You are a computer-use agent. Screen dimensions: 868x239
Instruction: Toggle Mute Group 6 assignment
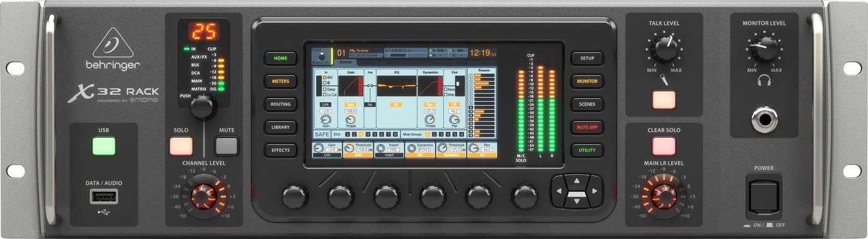(461, 134)
